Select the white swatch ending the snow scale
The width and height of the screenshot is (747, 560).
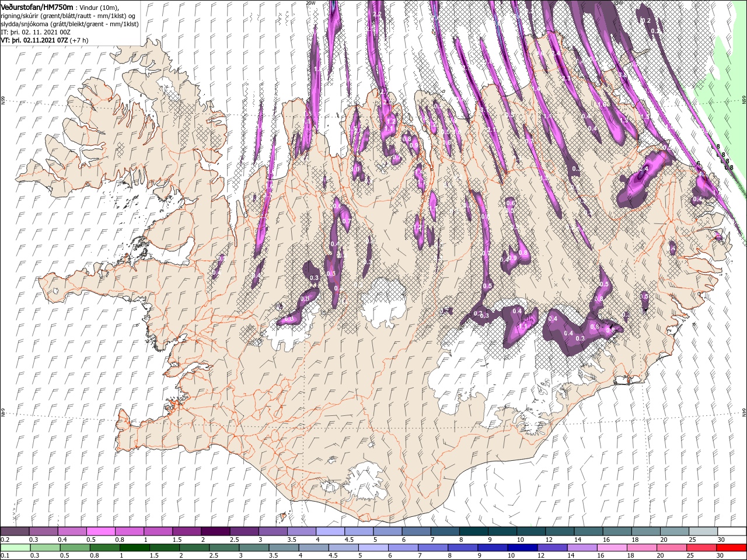click(x=731, y=531)
